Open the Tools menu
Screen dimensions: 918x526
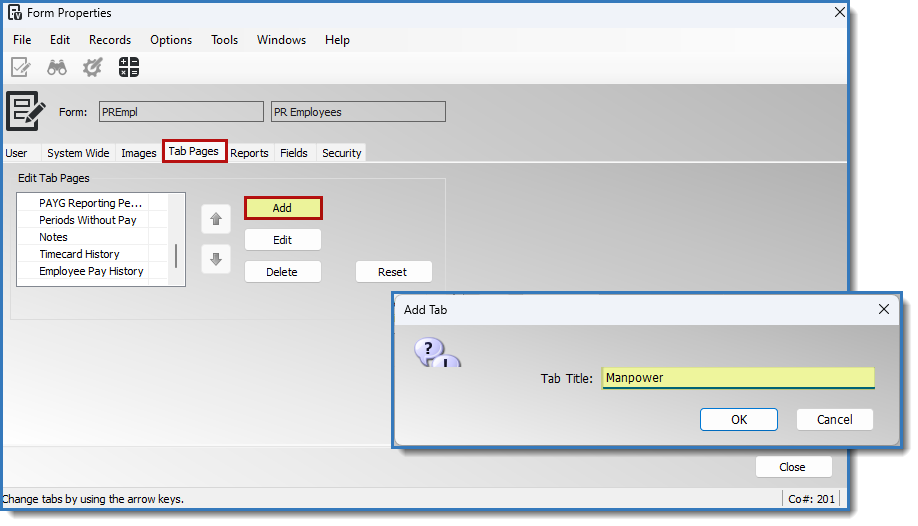coord(224,40)
